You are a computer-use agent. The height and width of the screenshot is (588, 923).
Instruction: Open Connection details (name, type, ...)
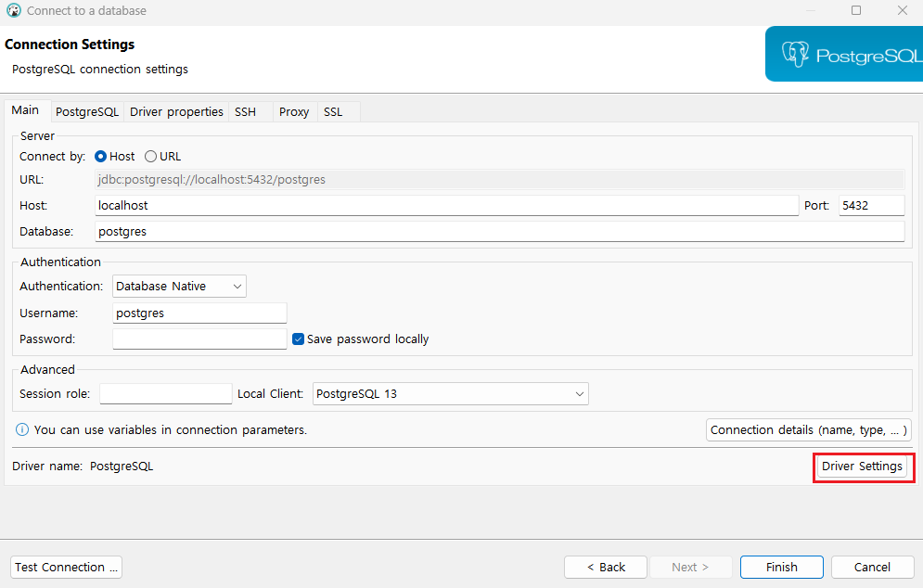809,430
